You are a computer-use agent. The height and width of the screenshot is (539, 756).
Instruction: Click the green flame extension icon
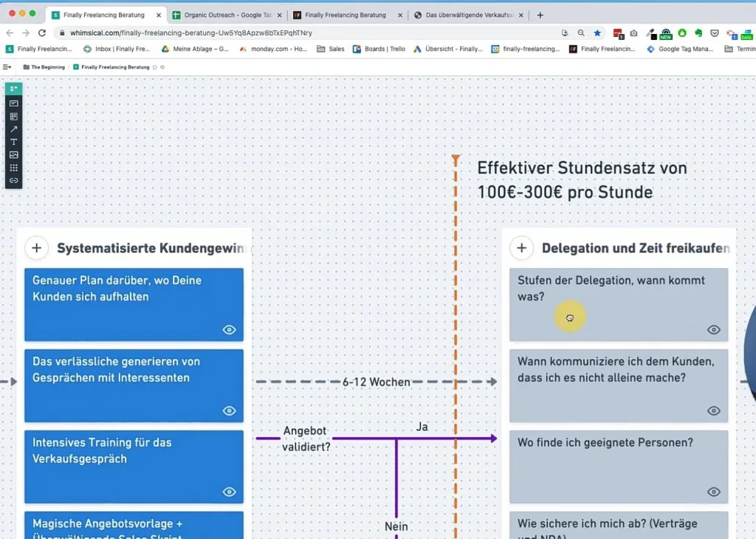[x=682, y=32]
